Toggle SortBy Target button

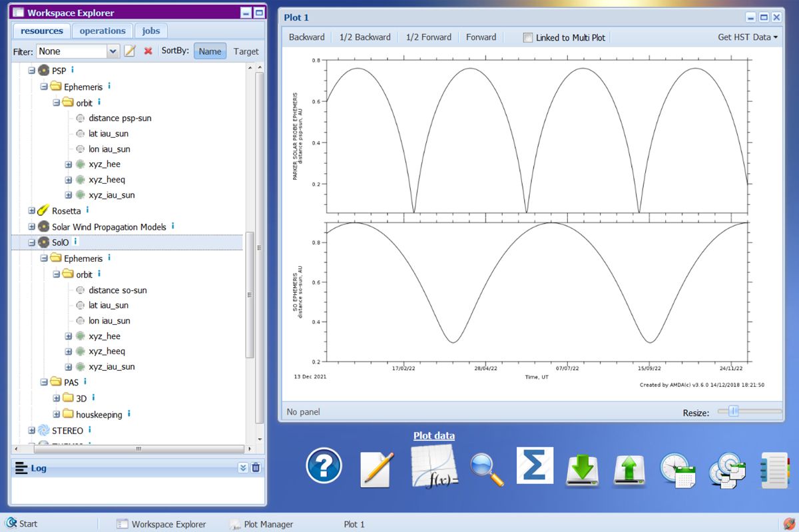[x=246, y=51]
